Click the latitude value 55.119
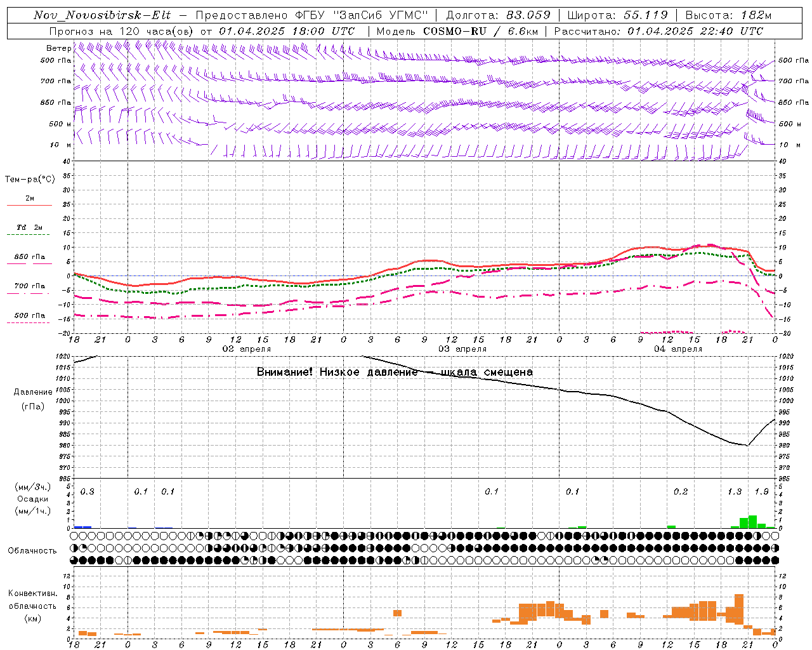Viewport: 812px width, 650px height. (646, 15)
